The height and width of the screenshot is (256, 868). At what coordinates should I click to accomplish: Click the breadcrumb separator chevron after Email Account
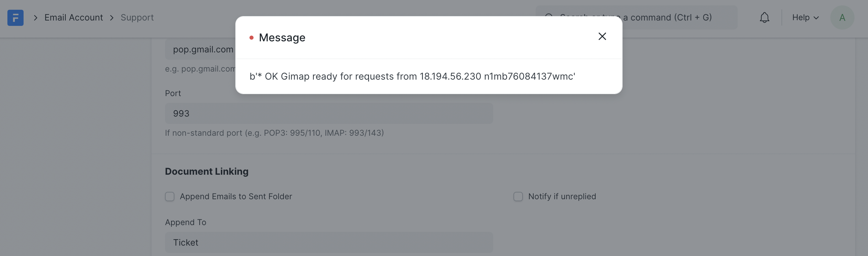tap(111, 17)
